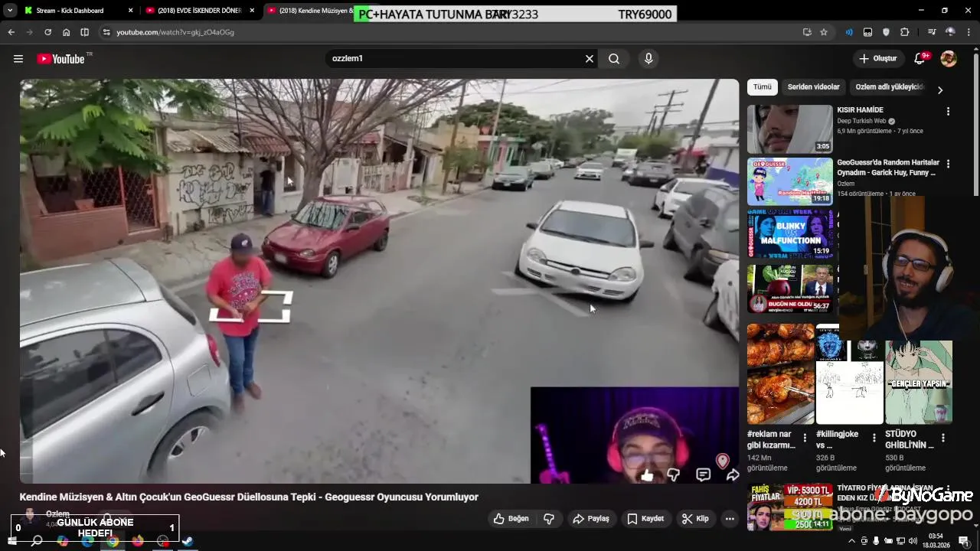Image resolution: width=980 pixels, height=551 pixels.
Task: Open #reklam nar gibi kızarmı short
Action: (780, 373)
